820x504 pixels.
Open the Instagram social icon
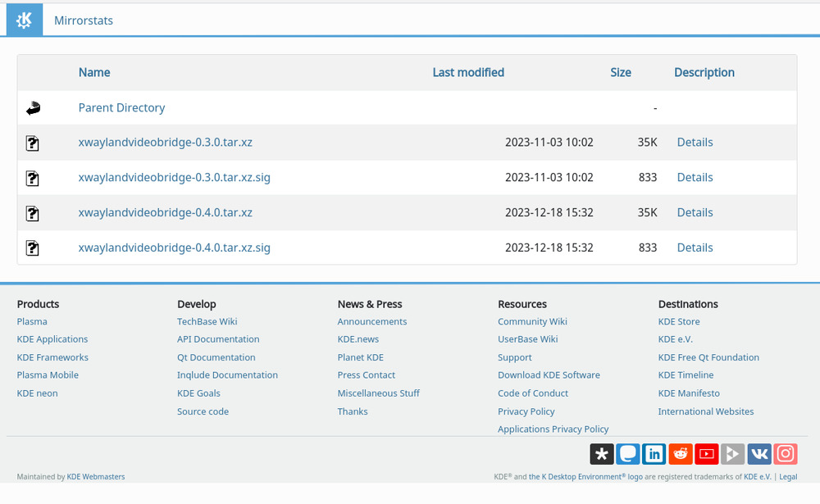coord(786,453)
